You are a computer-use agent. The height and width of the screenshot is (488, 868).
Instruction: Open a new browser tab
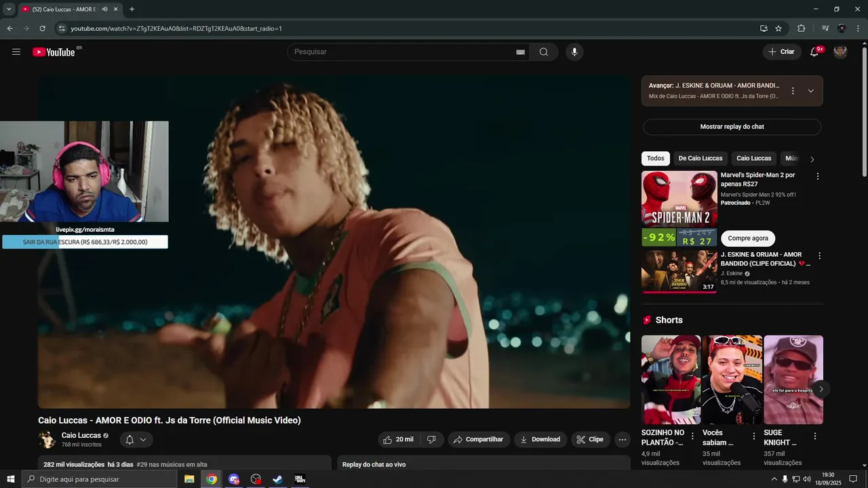pyautogui.click(x=132, y=9)
